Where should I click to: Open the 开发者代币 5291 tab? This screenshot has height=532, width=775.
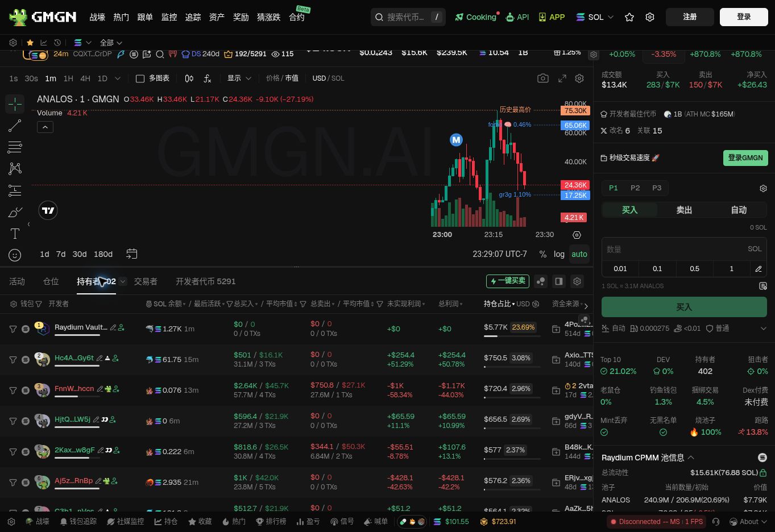[205, 281]
